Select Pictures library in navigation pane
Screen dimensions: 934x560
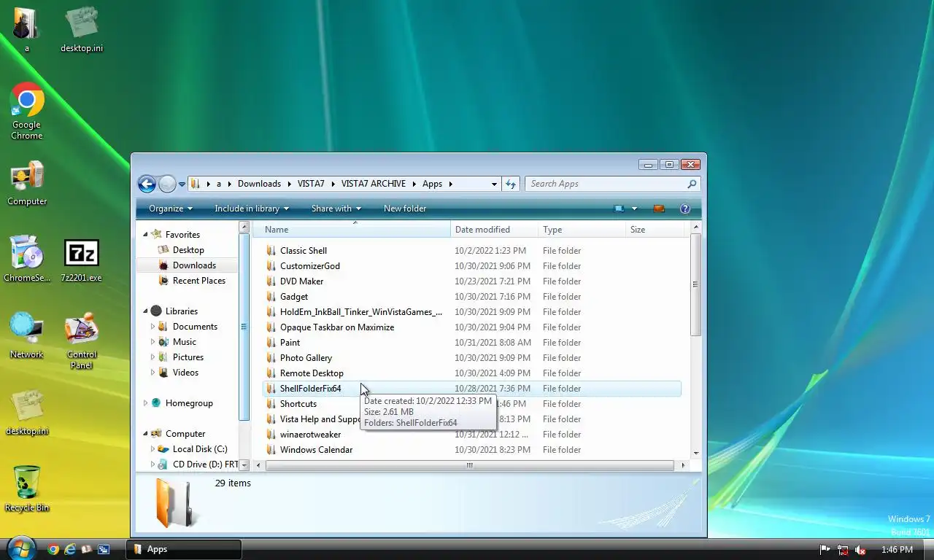point(188,357)
